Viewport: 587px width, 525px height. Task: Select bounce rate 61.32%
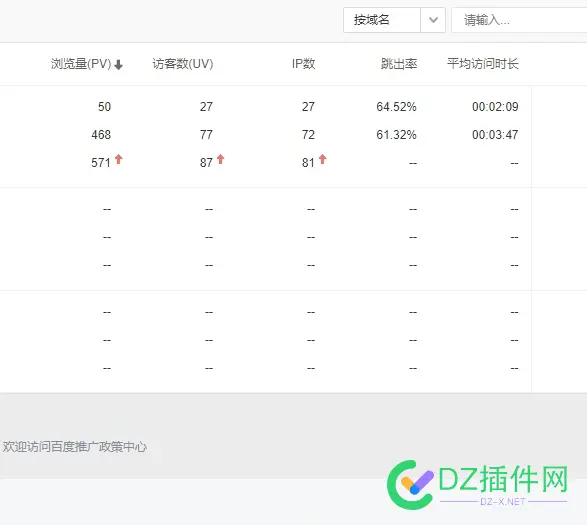tap(396, 135)
